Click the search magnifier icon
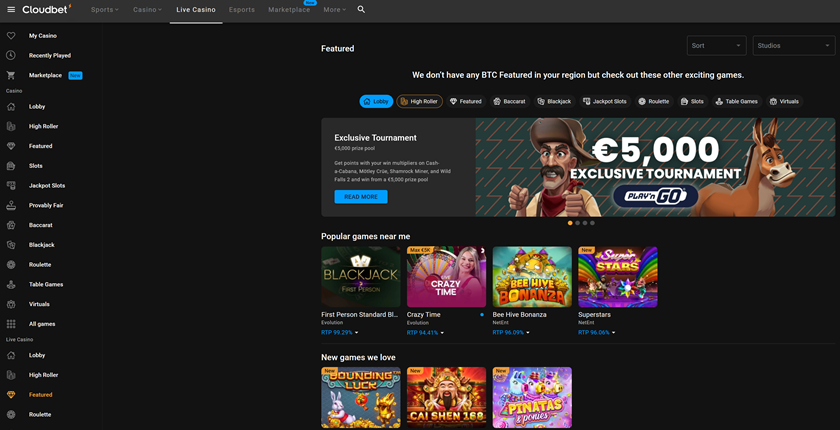The height and width of the screenshot is (430, 840). point(361,10)
